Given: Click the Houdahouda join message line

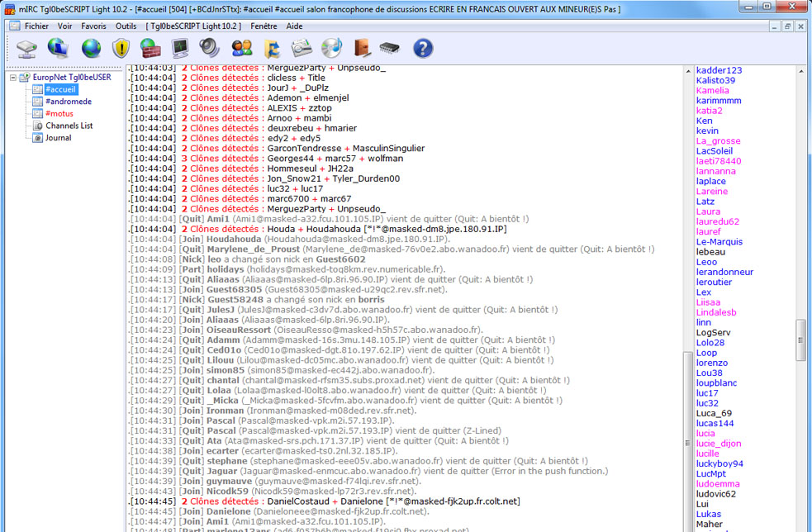Looking at the screenshot, I should [289, 240].
